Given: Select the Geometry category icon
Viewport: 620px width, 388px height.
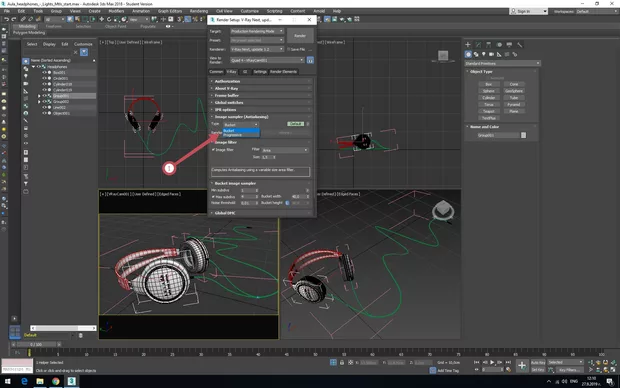Looking at the screenshot, I should pos(468,54).
